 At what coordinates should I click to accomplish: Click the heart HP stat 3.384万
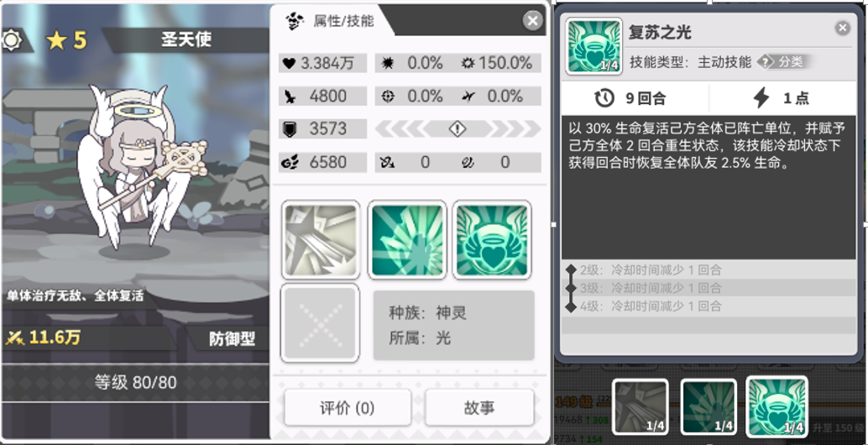click(322, 63)
